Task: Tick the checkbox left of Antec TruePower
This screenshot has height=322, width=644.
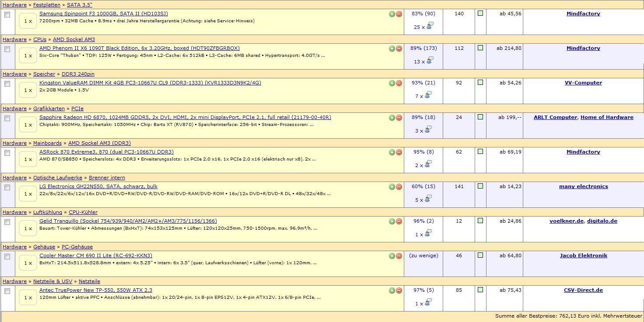Action: coord(7,291)
